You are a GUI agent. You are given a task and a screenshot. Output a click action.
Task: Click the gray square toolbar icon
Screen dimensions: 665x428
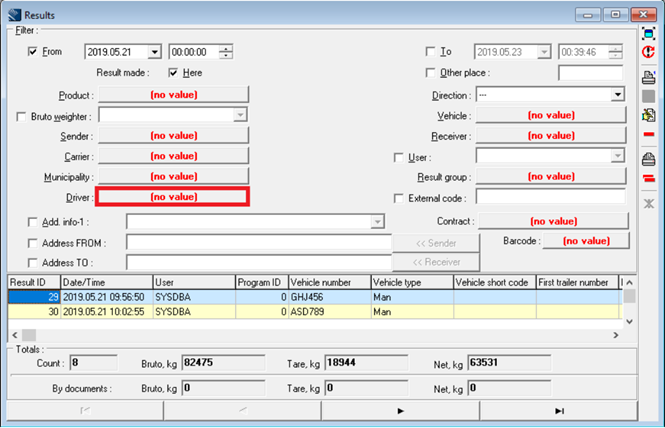click(648, 96)
